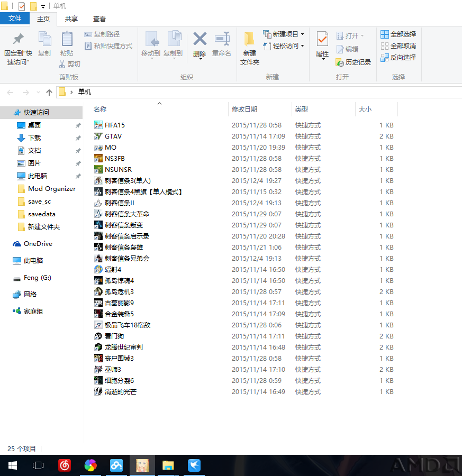Click the Up one level arrow
This screenshot has height=476, width=462.
49,92
